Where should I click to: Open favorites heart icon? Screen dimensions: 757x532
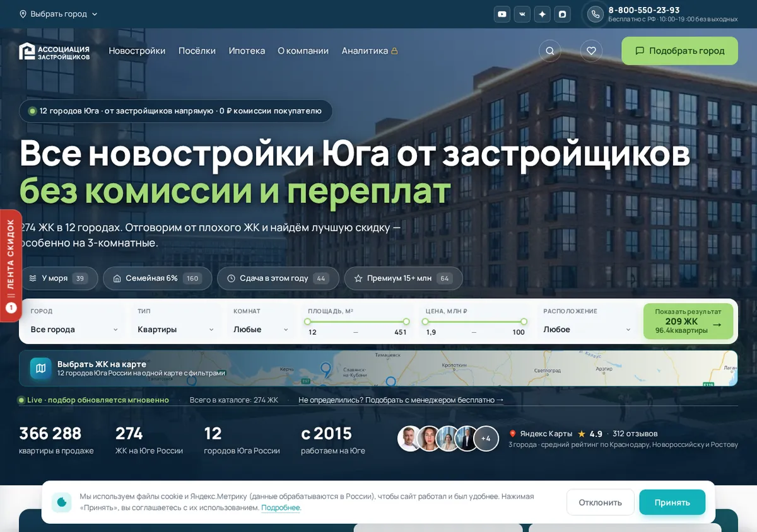(x=591, y=51)
